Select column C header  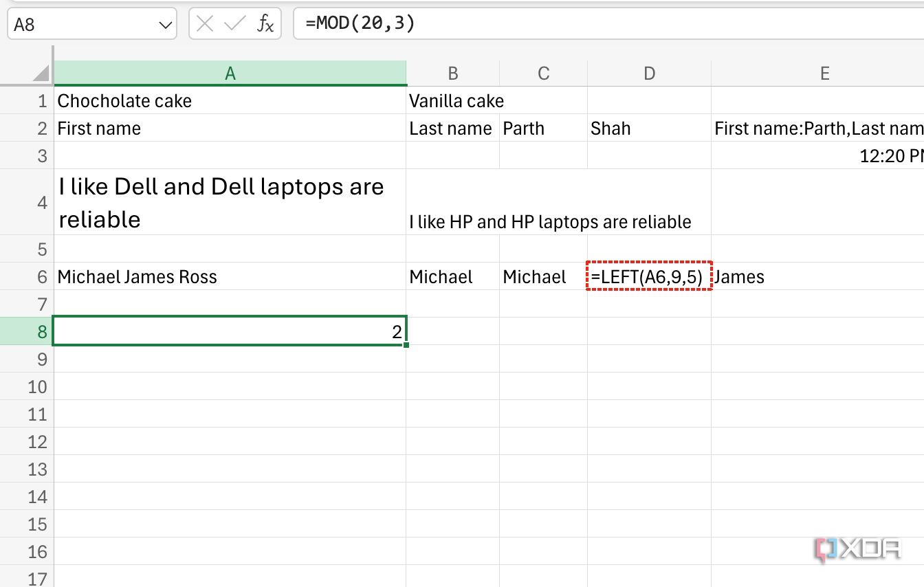[544, 74]
